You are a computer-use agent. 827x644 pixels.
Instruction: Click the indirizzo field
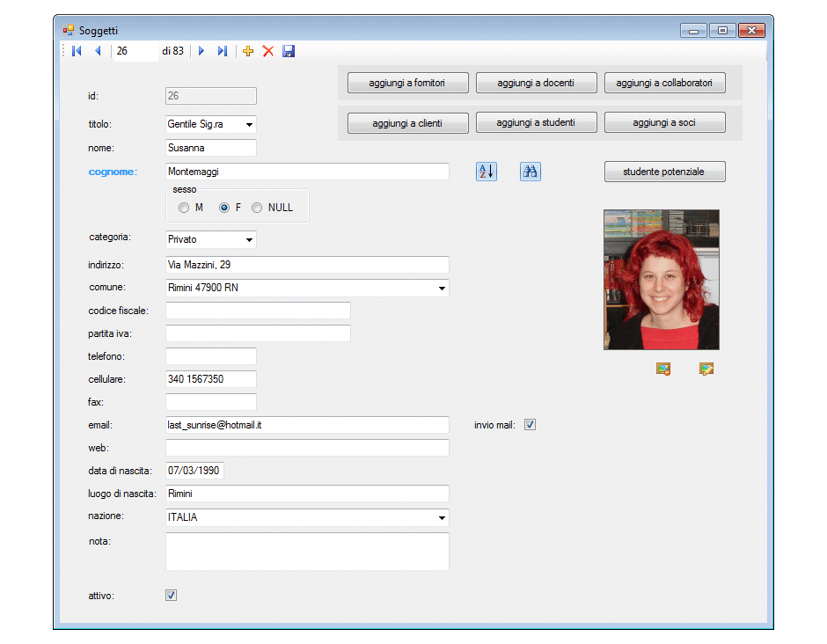307,265
